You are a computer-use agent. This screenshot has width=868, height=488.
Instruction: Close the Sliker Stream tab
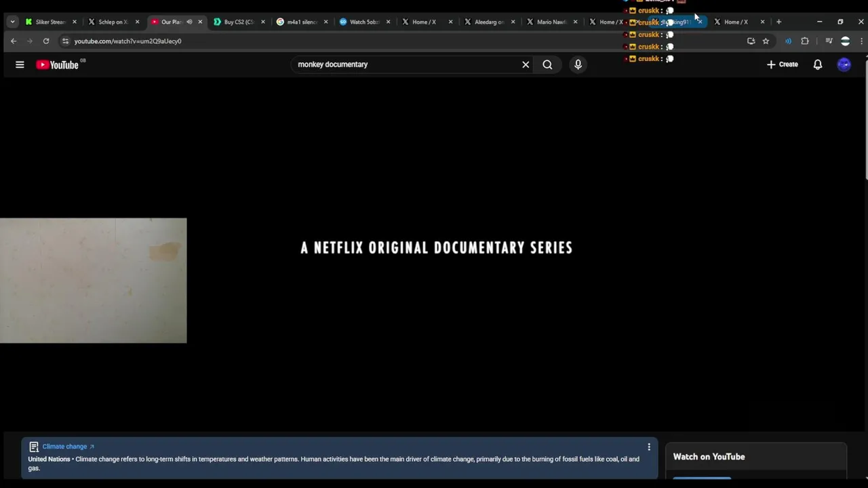[75, 22]
